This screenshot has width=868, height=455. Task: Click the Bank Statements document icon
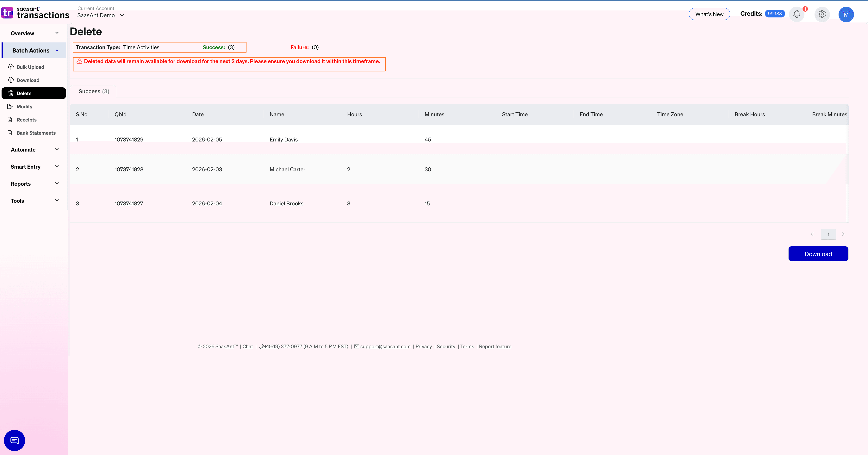[11, 133]
